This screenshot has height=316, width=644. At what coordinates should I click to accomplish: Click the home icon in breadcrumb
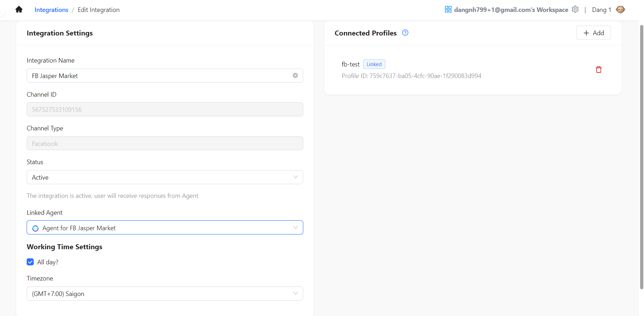click(x=19, y=9)
